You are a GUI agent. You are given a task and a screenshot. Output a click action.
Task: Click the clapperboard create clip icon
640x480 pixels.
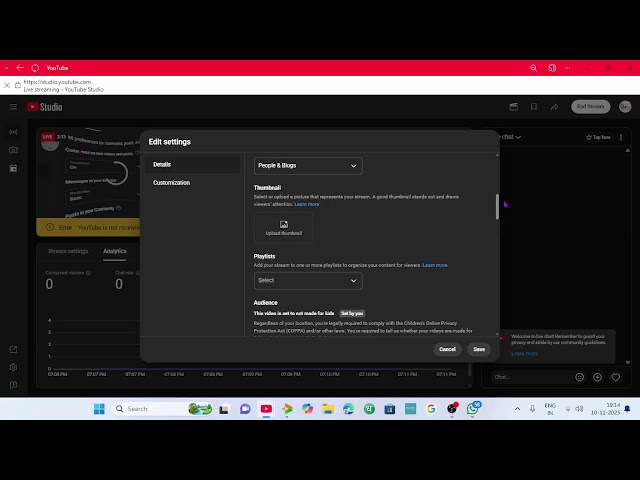coord(513,107)
